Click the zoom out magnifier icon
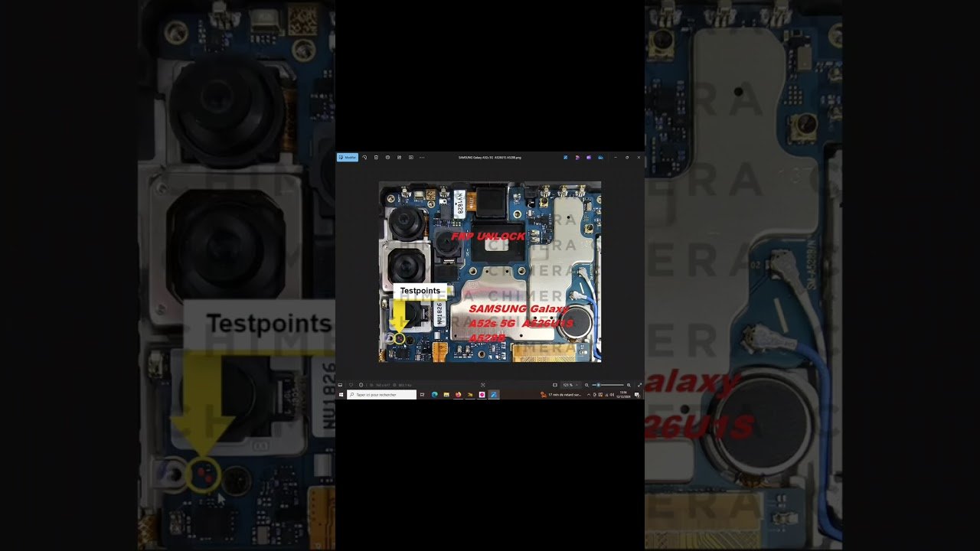 point(586,385)
